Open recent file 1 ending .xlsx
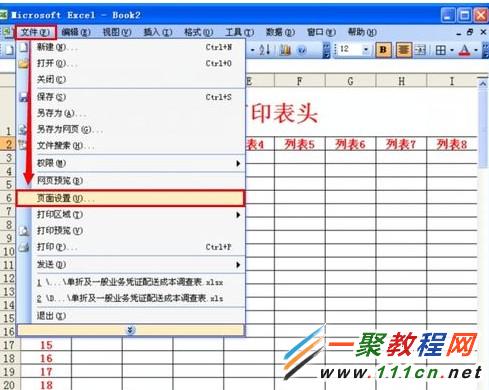 pos(131,282)
